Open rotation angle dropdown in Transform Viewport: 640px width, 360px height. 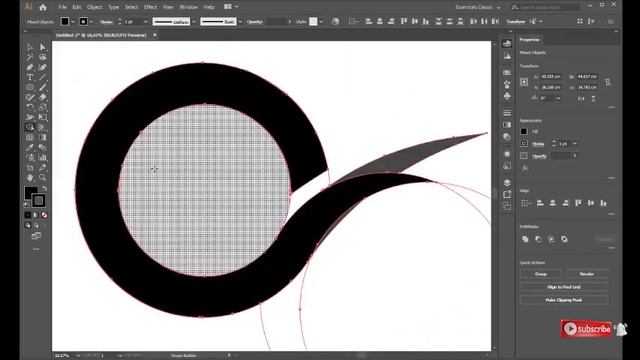[x=558, y=98]
